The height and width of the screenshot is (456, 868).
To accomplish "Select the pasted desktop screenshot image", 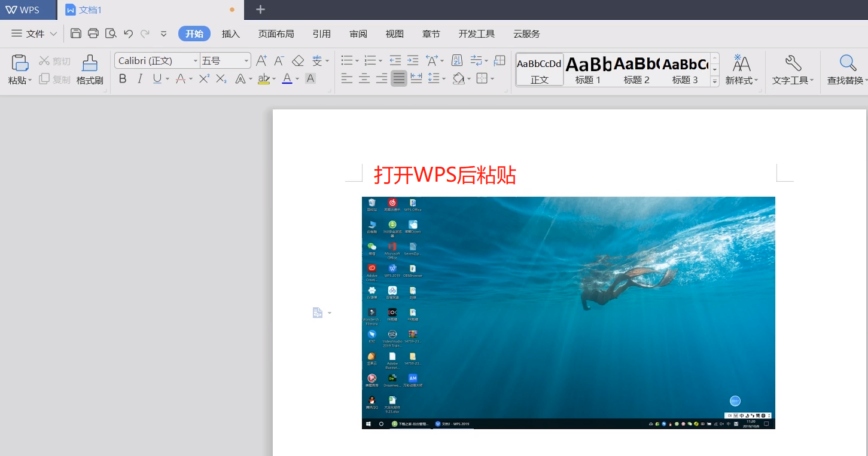I will coord(568,312).
